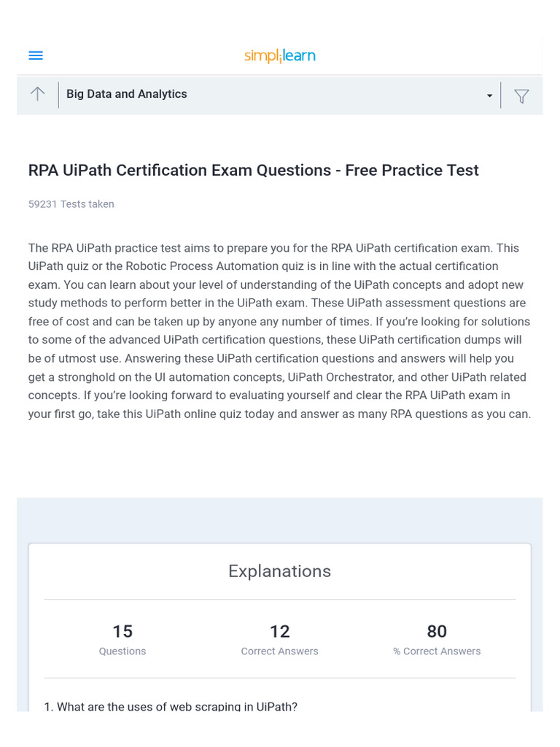Click the vertical divider beside the filter icon
Screen dimensions: 560x747
tap(501, 96)
